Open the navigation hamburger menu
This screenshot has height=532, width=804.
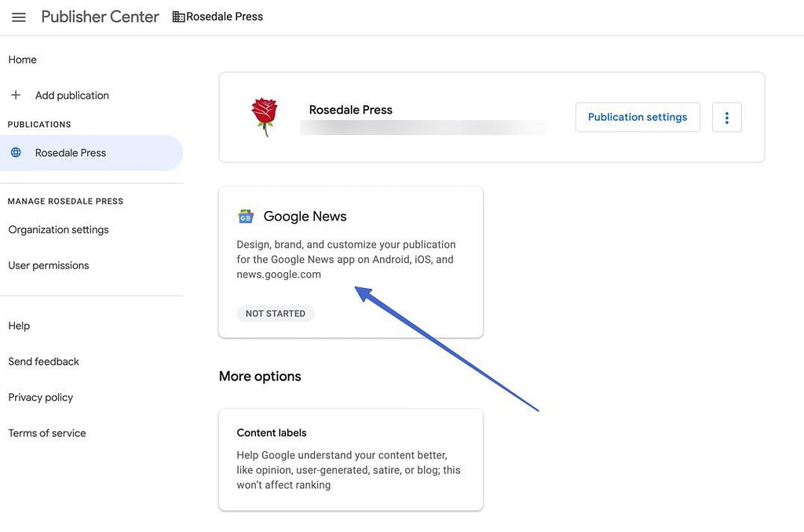pyautogui.click(x=18, y=16)
